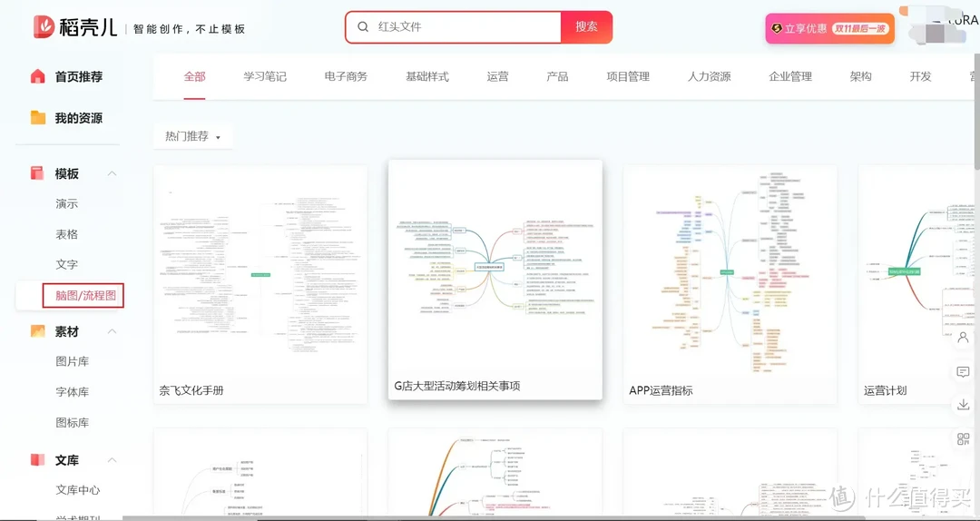
Task: Click the 模板 section red icon
Action: 37,173
